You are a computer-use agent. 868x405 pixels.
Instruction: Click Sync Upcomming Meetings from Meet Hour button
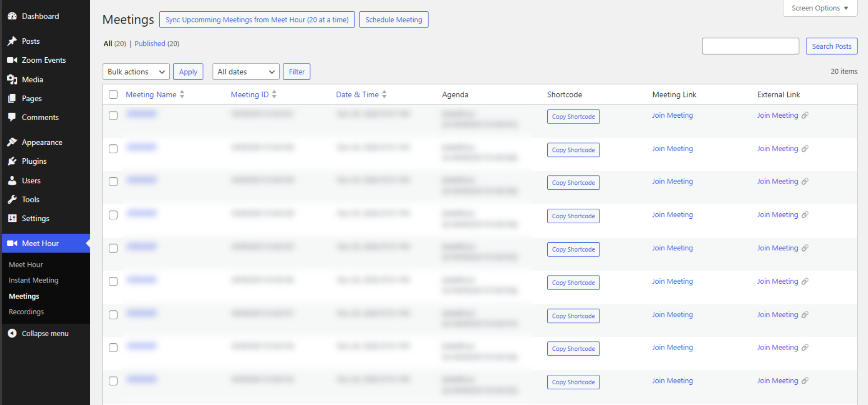(x=257, y=19)
